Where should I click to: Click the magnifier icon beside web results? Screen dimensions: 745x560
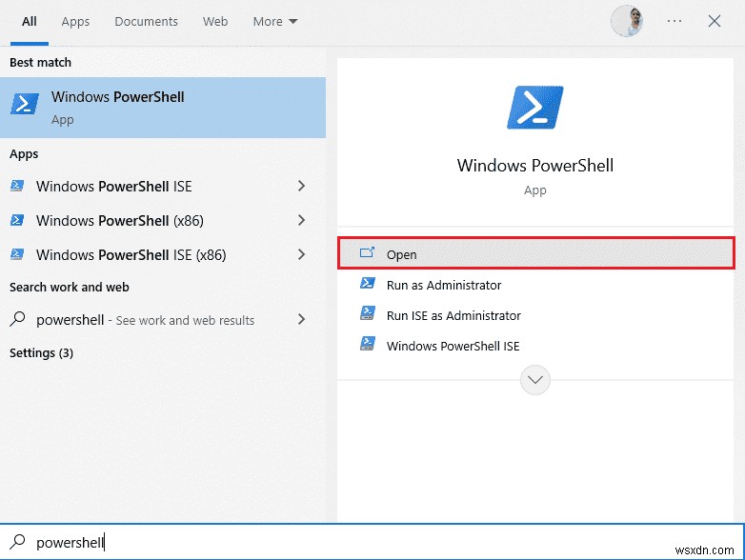point(17,318)
